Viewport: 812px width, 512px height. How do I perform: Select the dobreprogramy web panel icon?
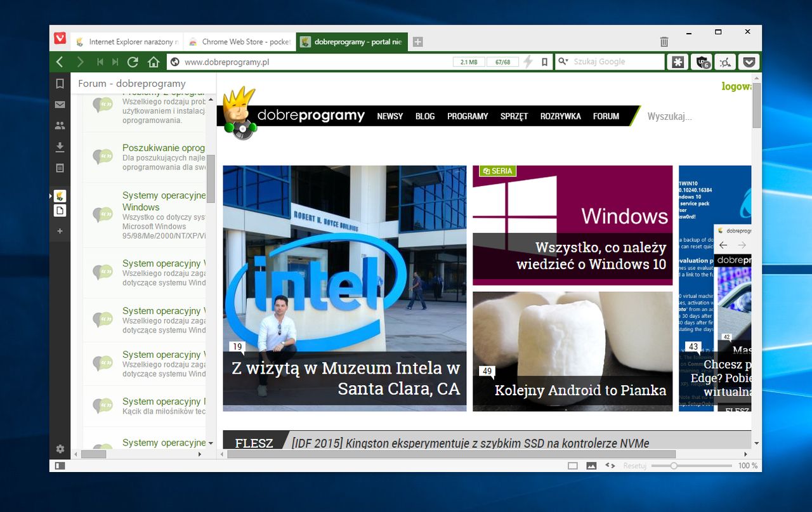pos(60,196)
